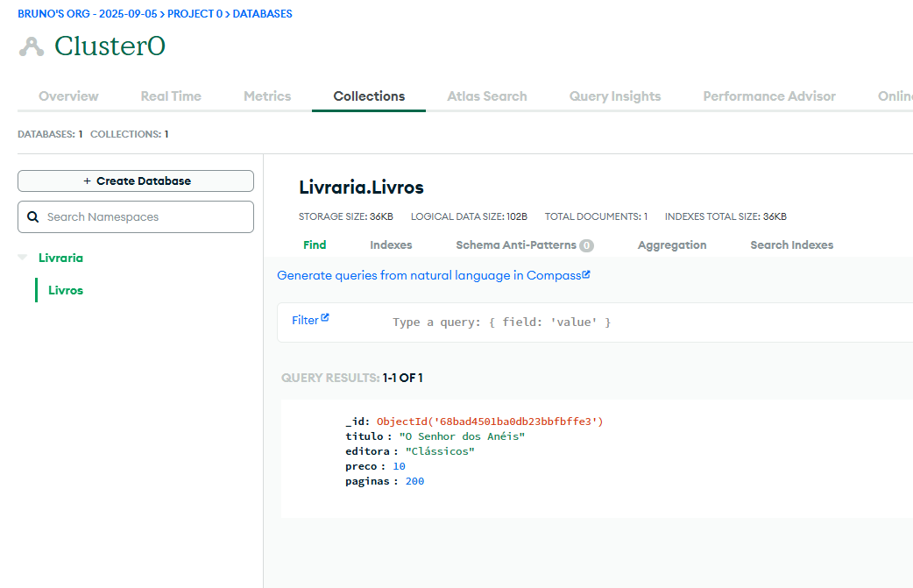Click the editora value "Clássicos"
Viewport: 913px width, 588px height.
[440, 451]
